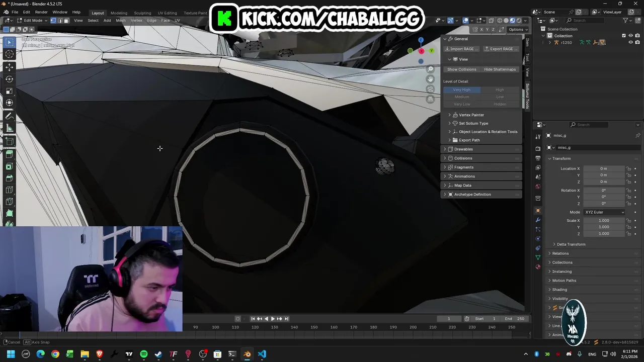
Task: Open the Material properties tab
Action: click(x=538, y=267)
